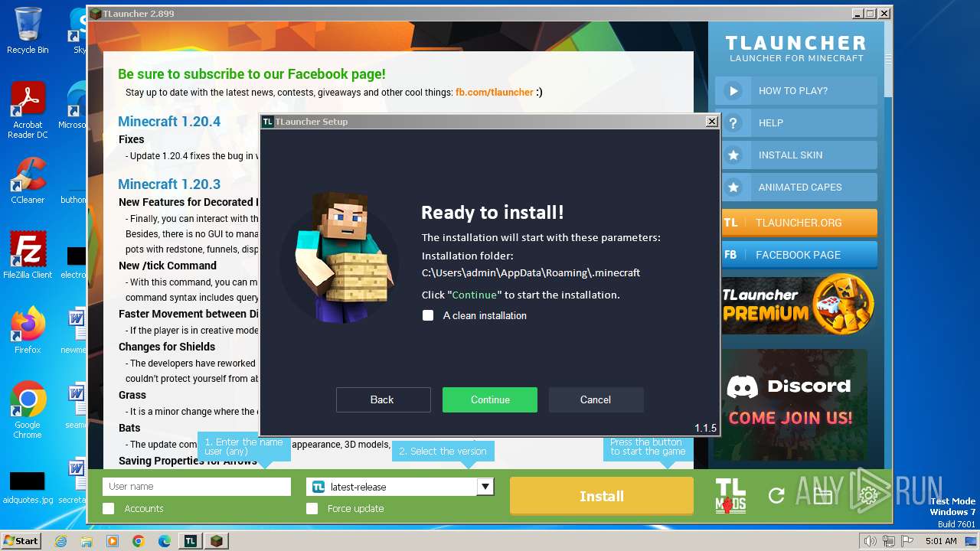The image size is (980, 551).
Task: Click Continue in TLauncher Setup
Action: pyautogui.click(x=490, y=399)
